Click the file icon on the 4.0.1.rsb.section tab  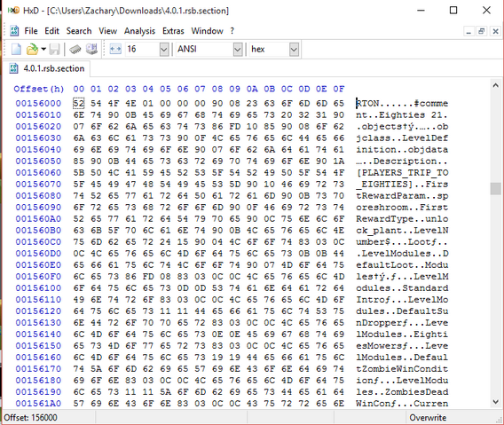click(x=14, y=68)
